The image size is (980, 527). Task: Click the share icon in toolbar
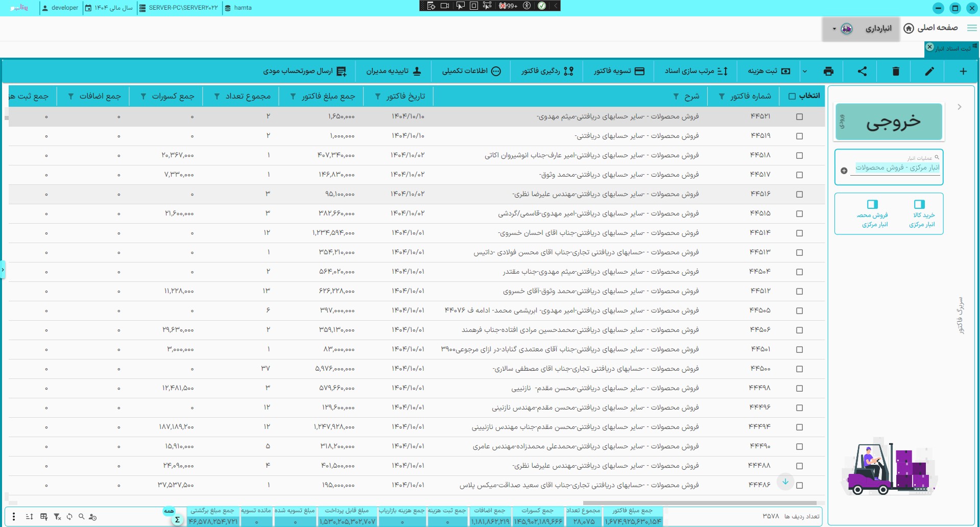(862, 71)
